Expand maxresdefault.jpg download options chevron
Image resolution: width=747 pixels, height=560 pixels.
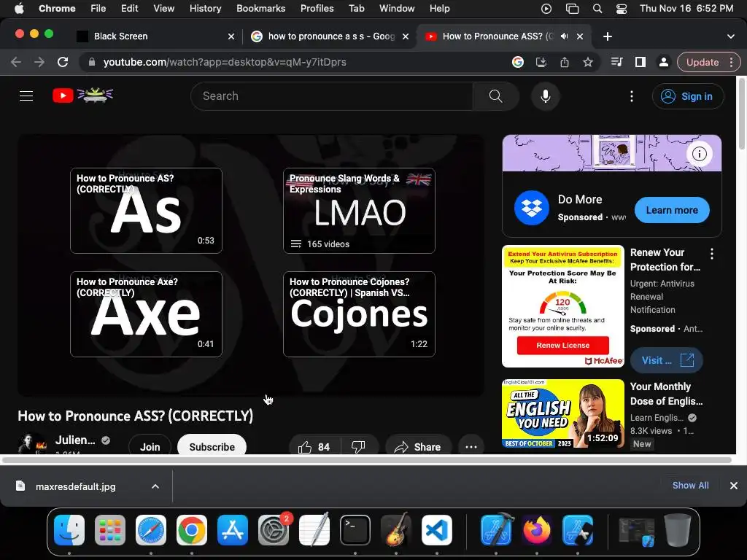pyautogui.click(x=155, y=486)
